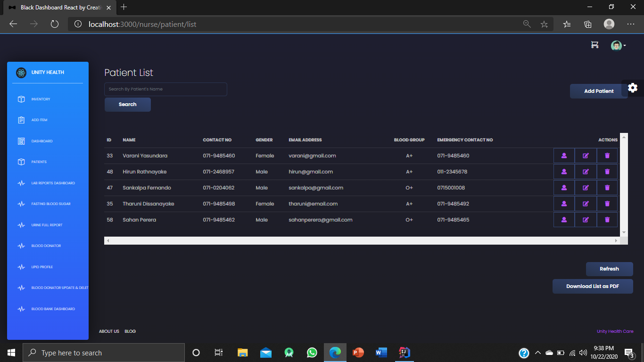Click the Add Patient button
This screenshot has height=362, width=644.
[x=599, y=91]
